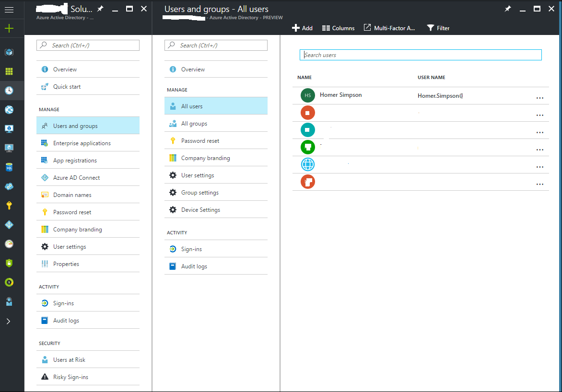Click the Add user button
Screen dimensions: 562x392
tap(302, 28)
